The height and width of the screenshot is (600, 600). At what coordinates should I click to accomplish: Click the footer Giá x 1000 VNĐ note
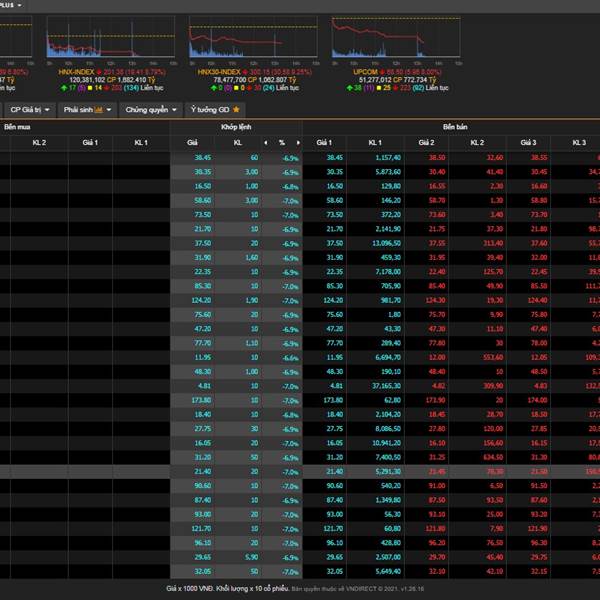[227, 589]
